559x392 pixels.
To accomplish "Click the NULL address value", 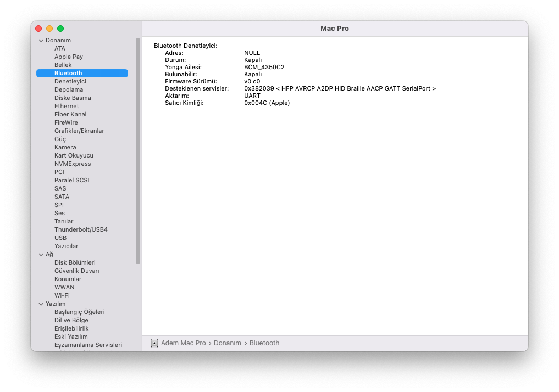I will point(252,53).
